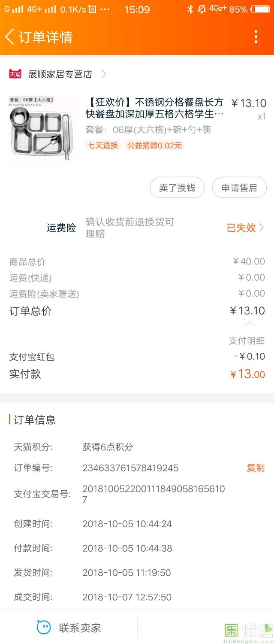Expand the 已失效 shipping insurance arrow

click(x=262, y=228)
